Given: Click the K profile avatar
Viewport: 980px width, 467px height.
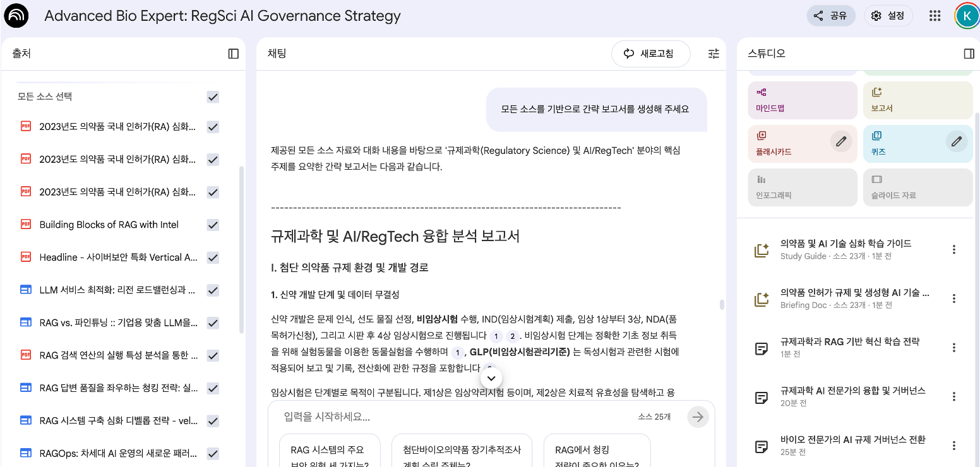Looking at the screenshot, I should click(967, 15).
